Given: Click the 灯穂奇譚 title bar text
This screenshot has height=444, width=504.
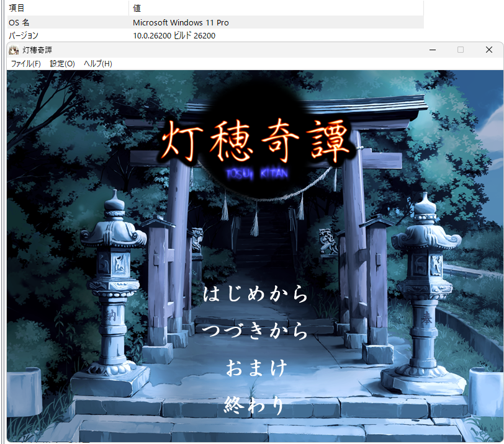Looking at the screenshot, I should click(x=37, y=50).
